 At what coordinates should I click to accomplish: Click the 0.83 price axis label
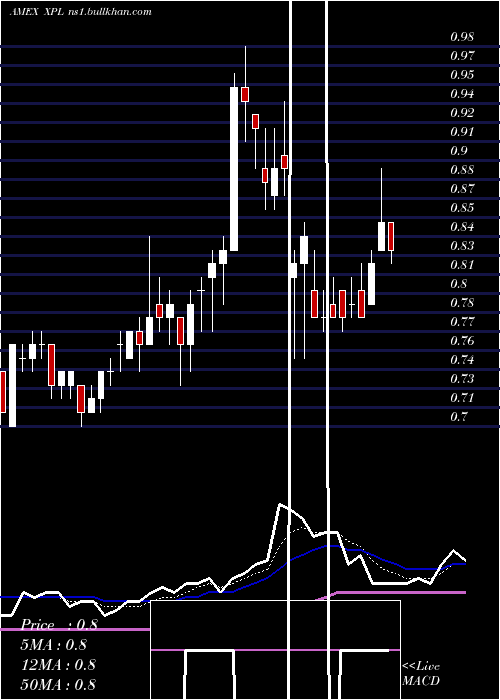pyautogui.click(x=462, y=246)
